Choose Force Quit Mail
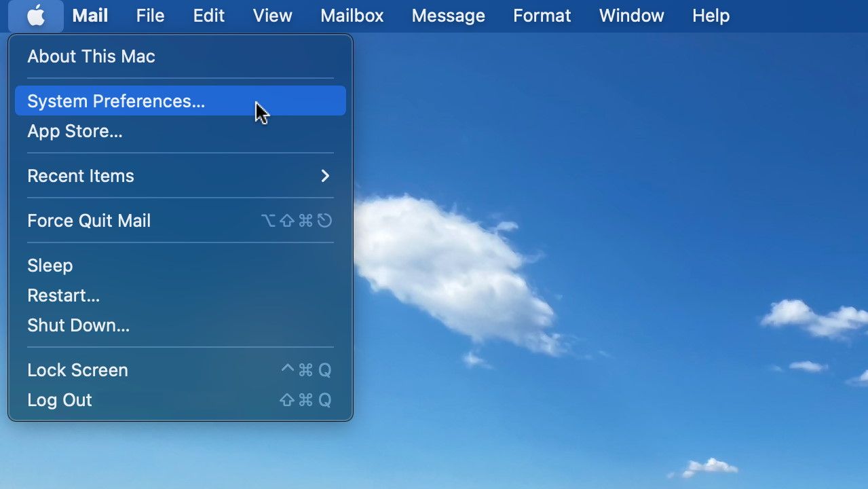The width and height of the screenshot is (868, 489). (x=181, y=221)
